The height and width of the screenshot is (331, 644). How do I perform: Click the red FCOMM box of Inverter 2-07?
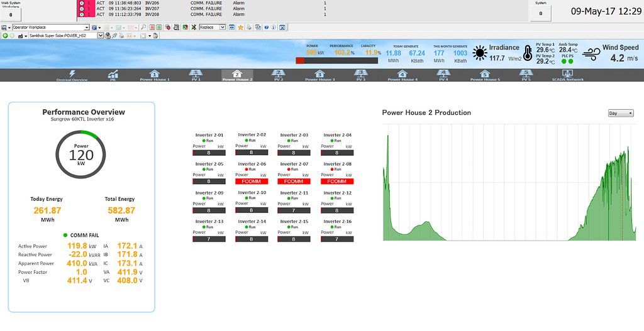[294, 182]
